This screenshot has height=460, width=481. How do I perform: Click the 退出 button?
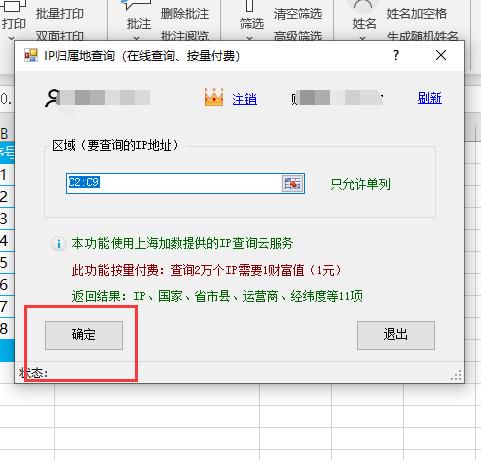click(396, 335)
